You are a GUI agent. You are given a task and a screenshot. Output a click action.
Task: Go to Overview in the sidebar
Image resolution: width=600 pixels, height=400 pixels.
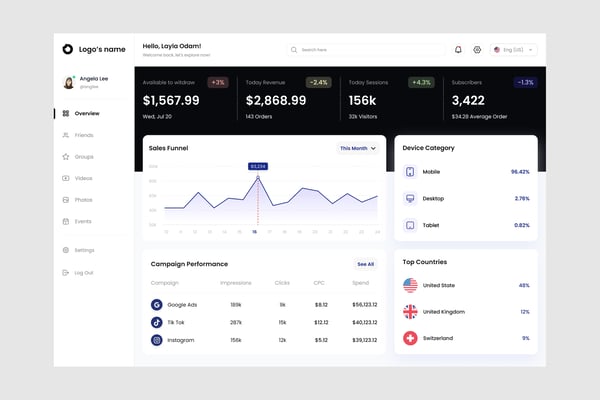pos(87,113)
